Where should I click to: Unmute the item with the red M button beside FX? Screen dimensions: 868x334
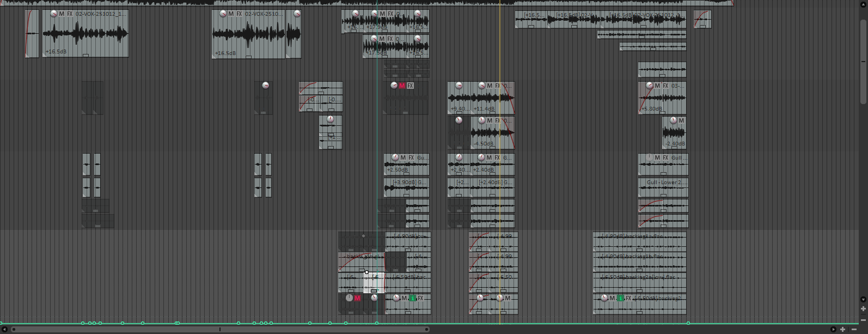402,86
